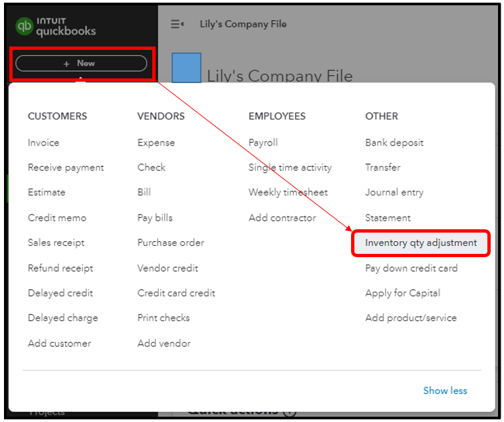Create a new Estimate
Screen dimensions: 504x422
[47, 192]
